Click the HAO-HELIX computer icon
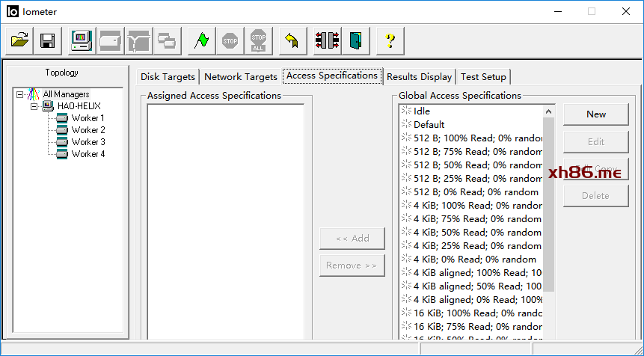 (x=48, y=106)
